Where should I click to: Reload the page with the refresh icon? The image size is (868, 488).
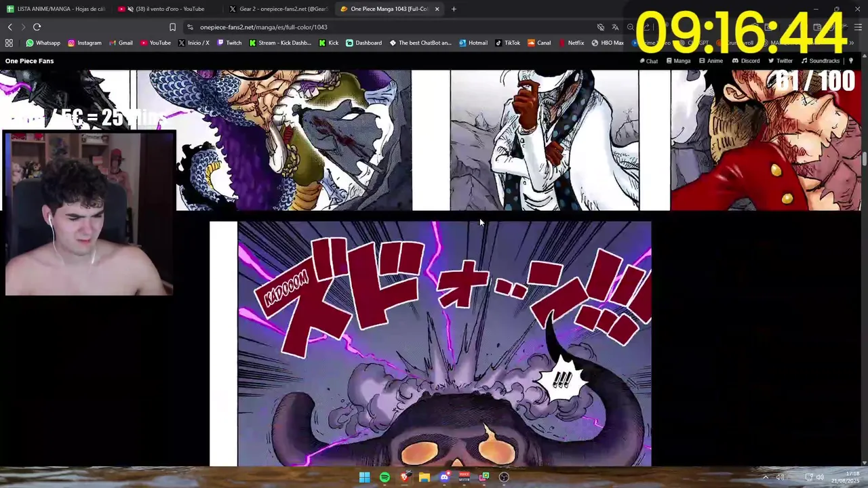point(37,27)
